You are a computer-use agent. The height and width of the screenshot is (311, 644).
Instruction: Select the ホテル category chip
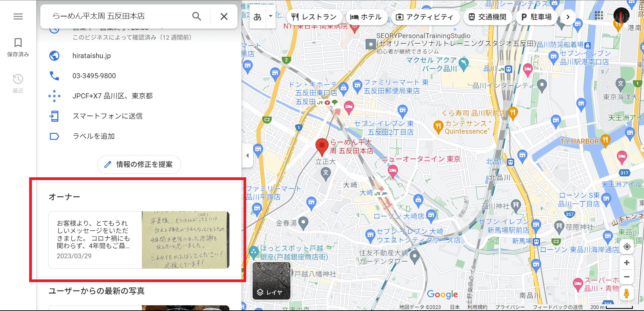point(366,17)
